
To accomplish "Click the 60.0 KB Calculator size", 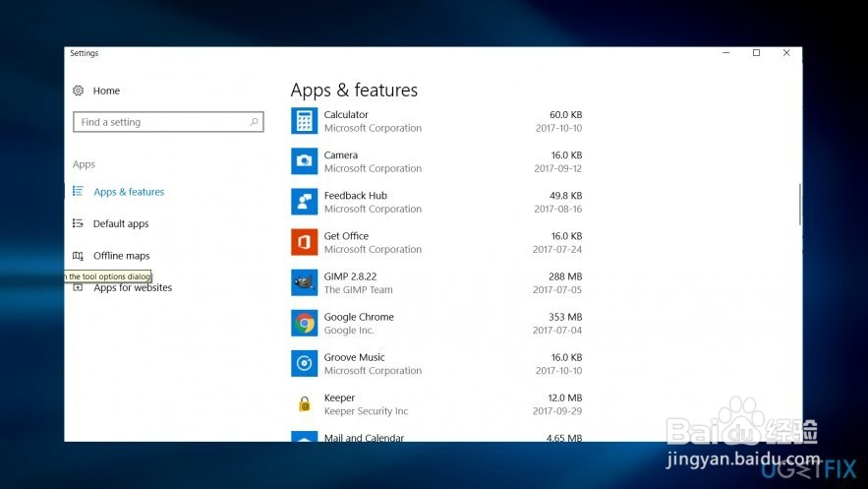I will [566, 115].
